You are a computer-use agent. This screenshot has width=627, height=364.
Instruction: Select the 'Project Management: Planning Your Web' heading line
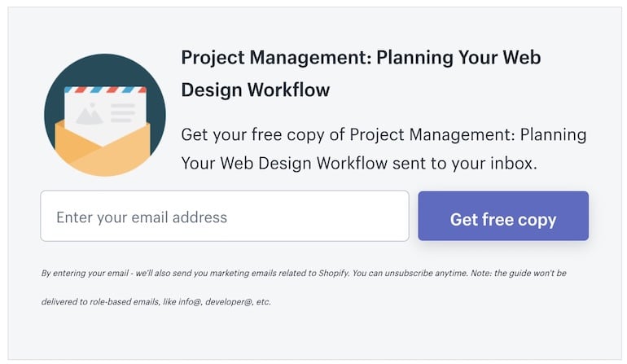[x=361, y=59]
